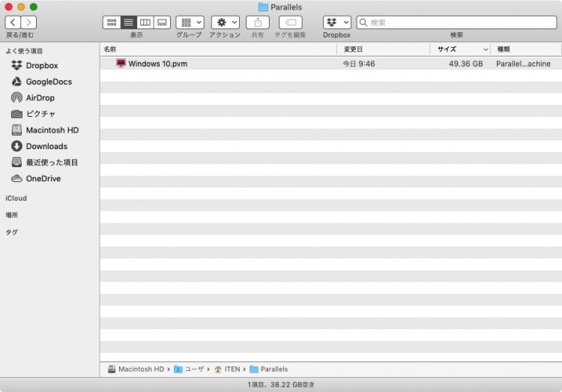This screenshot has width=562, height=392.
Task: Select the Windows 10.pvm file
Action: click(330, 64)
